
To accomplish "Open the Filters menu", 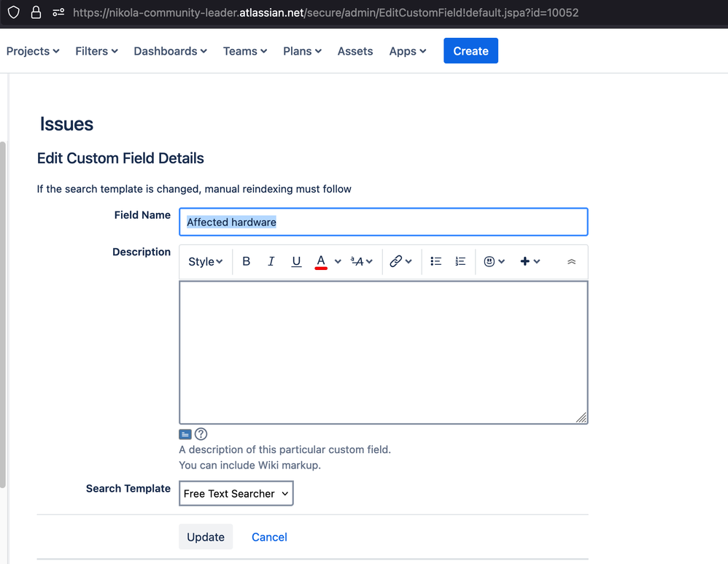I will [x=96, y=51].
